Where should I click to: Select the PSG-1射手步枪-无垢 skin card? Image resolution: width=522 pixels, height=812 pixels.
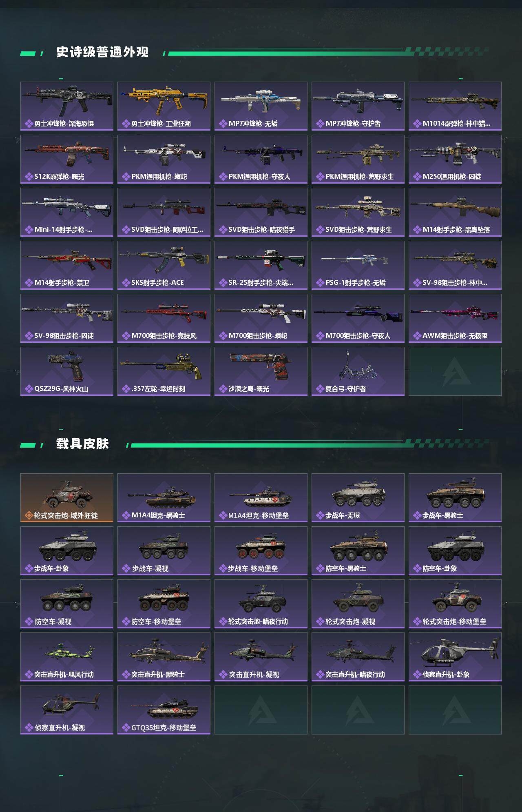pos(358,265)
